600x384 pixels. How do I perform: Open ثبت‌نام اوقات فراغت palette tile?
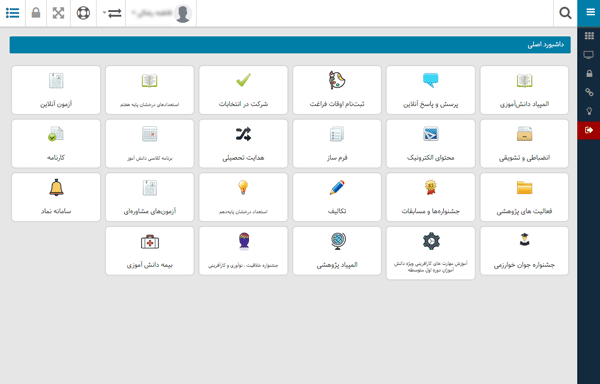click(337, 90)
